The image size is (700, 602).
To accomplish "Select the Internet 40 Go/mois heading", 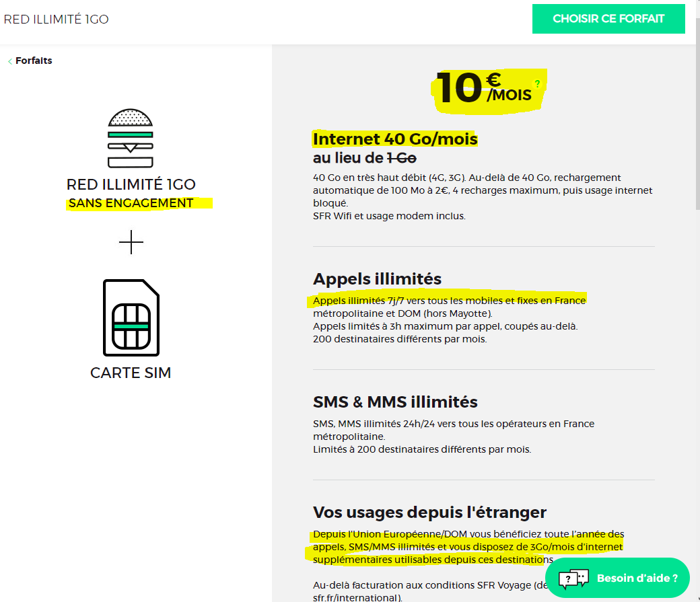I will pyautogui.click(x=395, y=139).
